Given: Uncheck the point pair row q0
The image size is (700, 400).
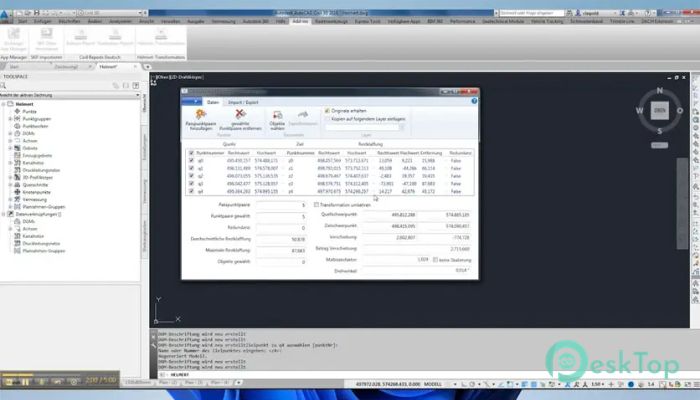Looking at the screenshot, I should tap(192, 159).
